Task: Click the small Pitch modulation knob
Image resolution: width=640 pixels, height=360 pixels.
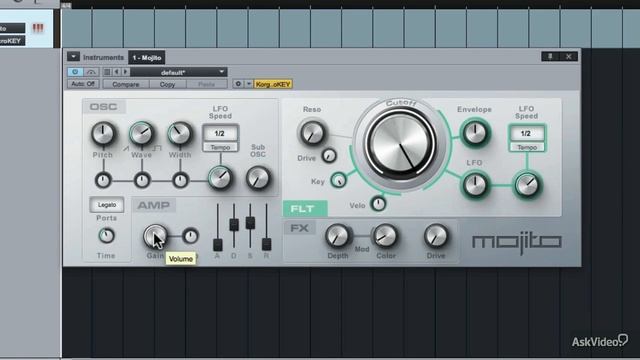Action: click(103, 180)
